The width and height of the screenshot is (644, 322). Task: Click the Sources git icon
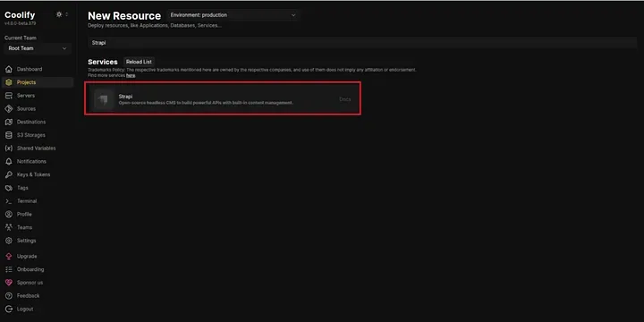pos(9,109)
